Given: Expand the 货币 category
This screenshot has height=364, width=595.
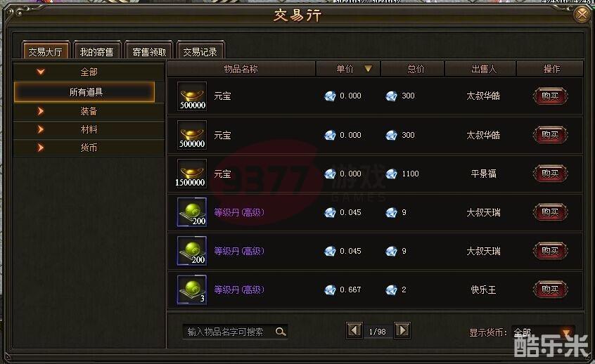Looking at the screenshot, I should click(89, 148).
